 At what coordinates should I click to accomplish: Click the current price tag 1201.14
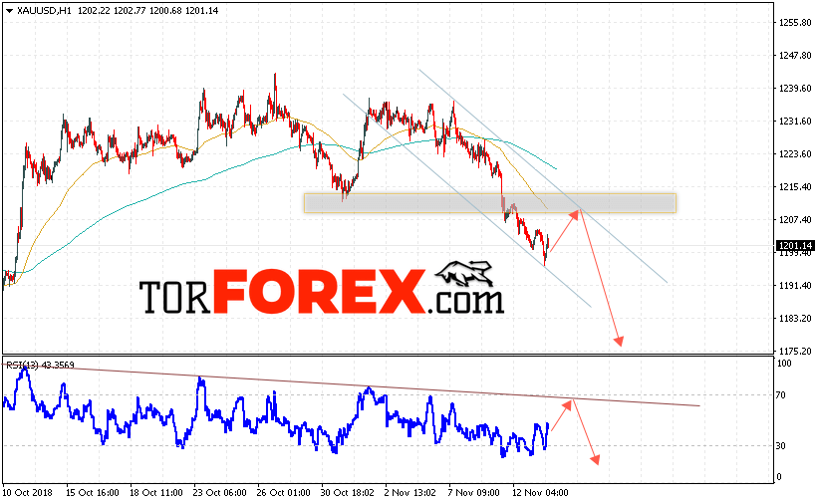795,245
